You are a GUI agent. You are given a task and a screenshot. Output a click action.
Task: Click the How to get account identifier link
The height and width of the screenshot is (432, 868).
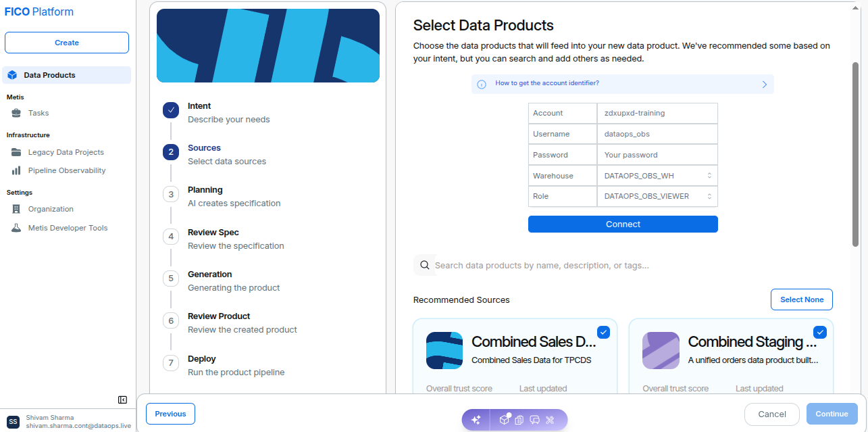click(547, 83)
